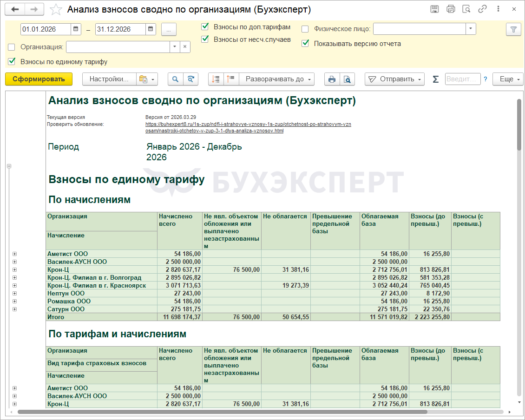Open the Разворачивать до dropdown

tap(276, 79)
